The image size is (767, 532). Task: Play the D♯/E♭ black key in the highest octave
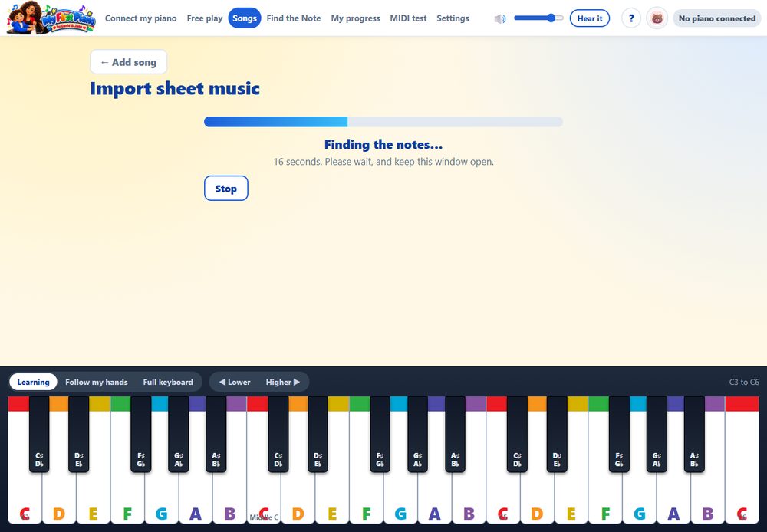[557, 434]
